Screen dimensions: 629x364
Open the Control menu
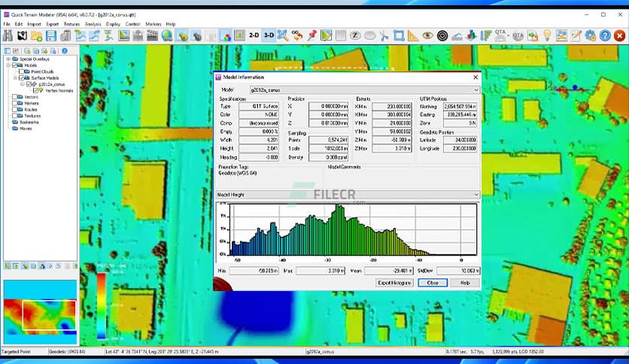(132, 24)
